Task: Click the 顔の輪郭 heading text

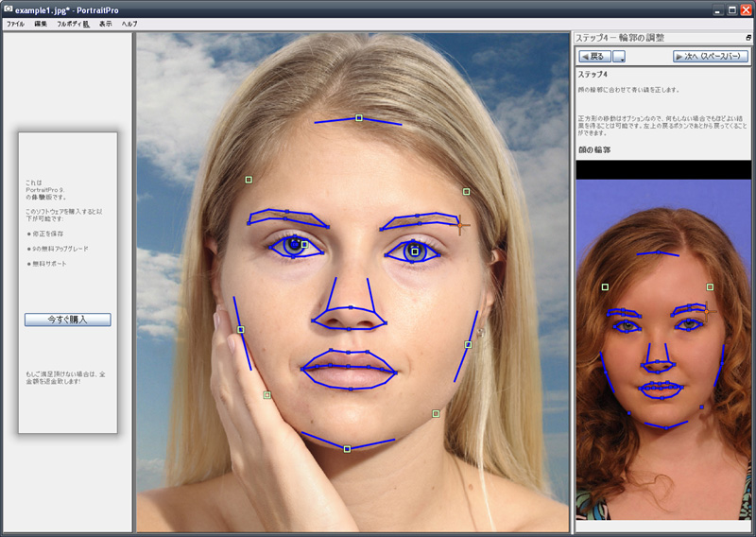Action: 594,150
